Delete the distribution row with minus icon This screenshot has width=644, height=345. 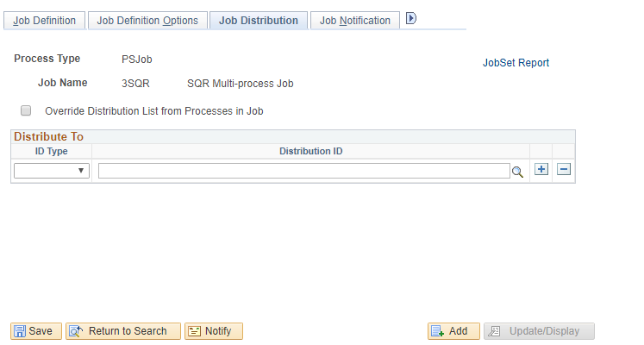[x=564, y=170]
